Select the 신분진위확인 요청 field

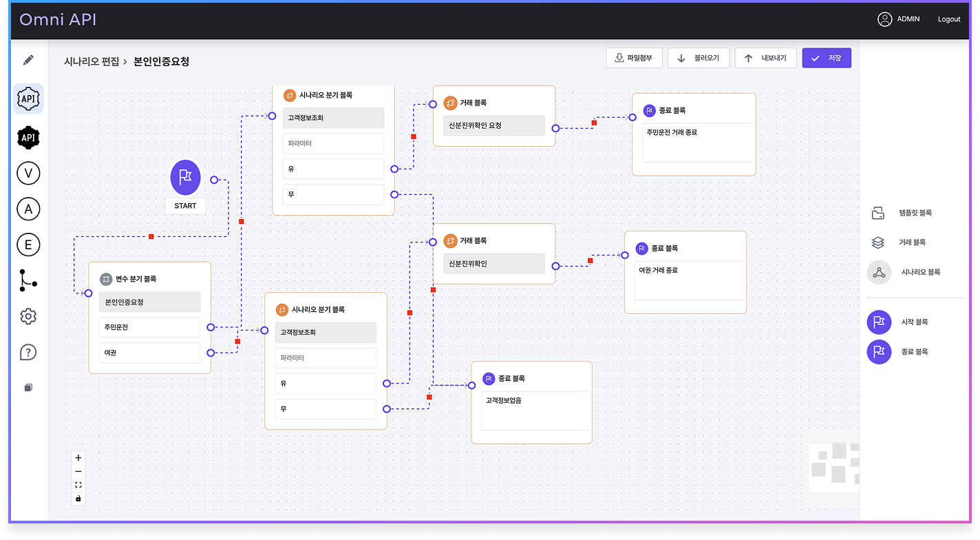(x=493, y=125)
